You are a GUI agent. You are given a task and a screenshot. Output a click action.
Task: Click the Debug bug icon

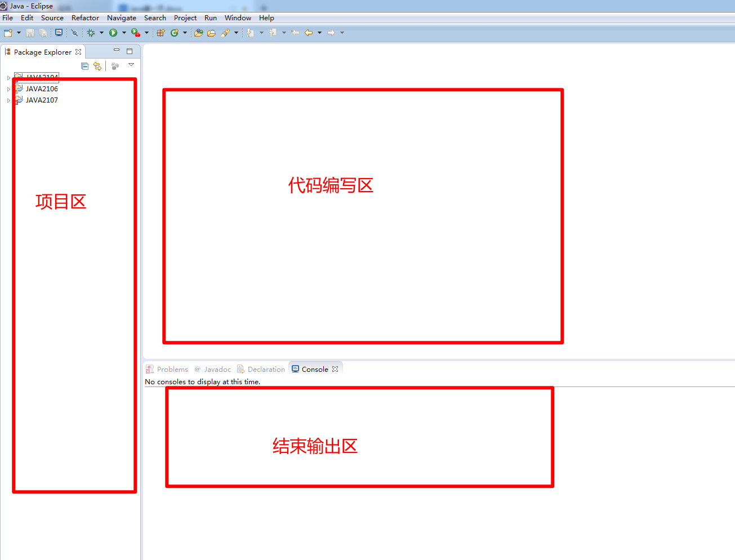point(91,33)
